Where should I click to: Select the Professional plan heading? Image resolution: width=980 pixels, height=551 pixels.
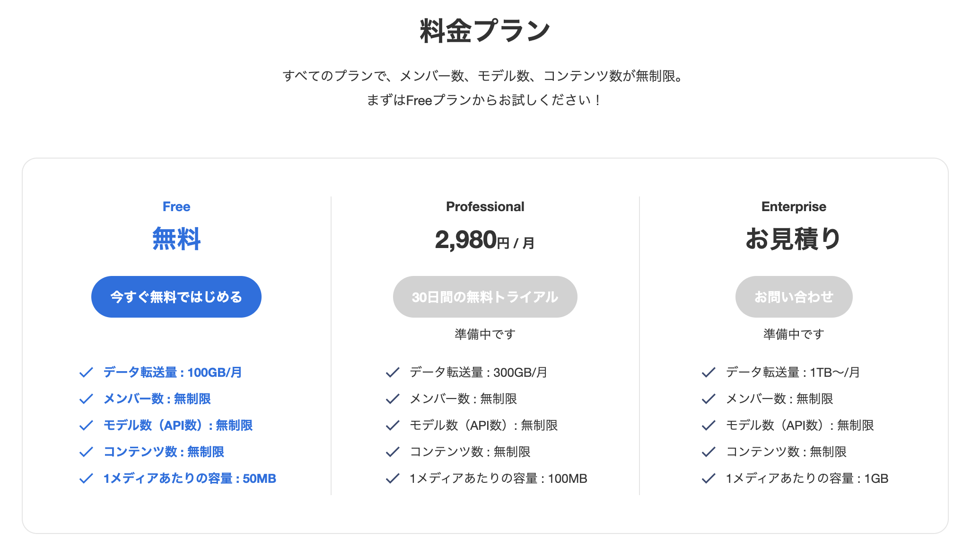485,206
